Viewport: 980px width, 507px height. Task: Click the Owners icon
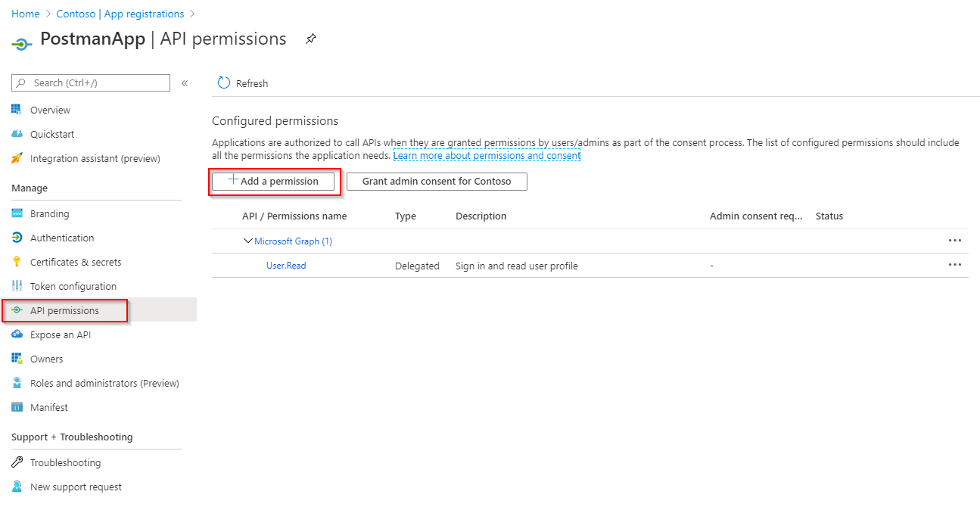click(x=17, y=359)
